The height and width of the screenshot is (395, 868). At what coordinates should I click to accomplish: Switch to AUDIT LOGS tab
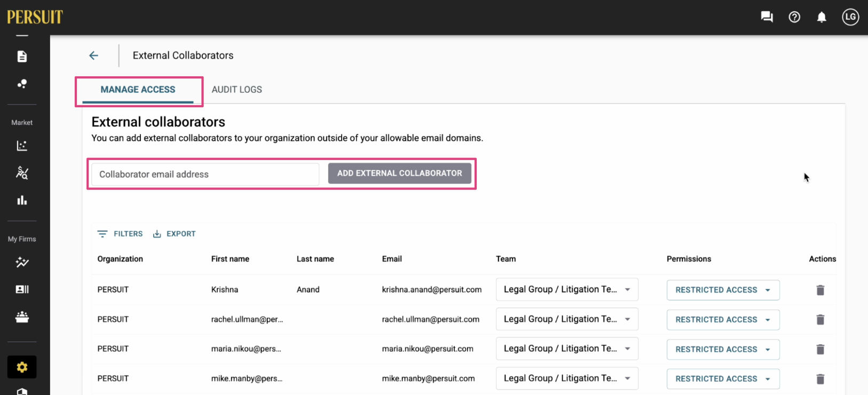coord(237,90)
